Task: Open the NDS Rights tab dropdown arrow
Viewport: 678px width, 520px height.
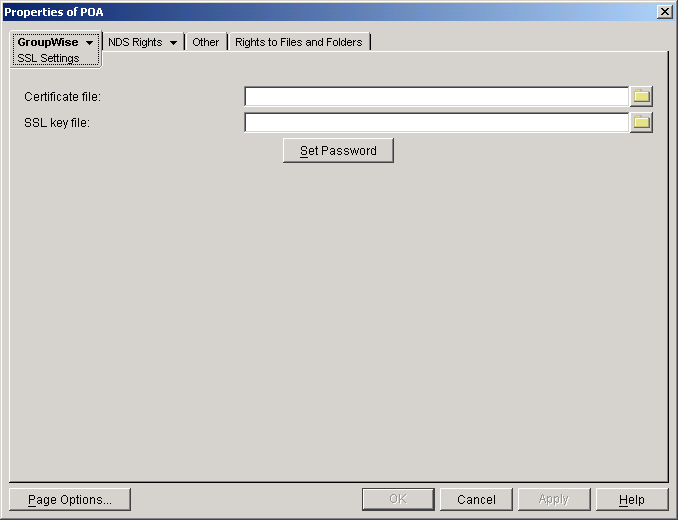Action: pos(173,42)
